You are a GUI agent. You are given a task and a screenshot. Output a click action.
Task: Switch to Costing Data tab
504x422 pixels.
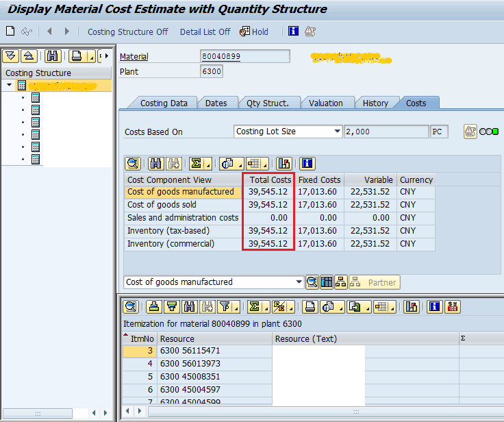[164, 103]
